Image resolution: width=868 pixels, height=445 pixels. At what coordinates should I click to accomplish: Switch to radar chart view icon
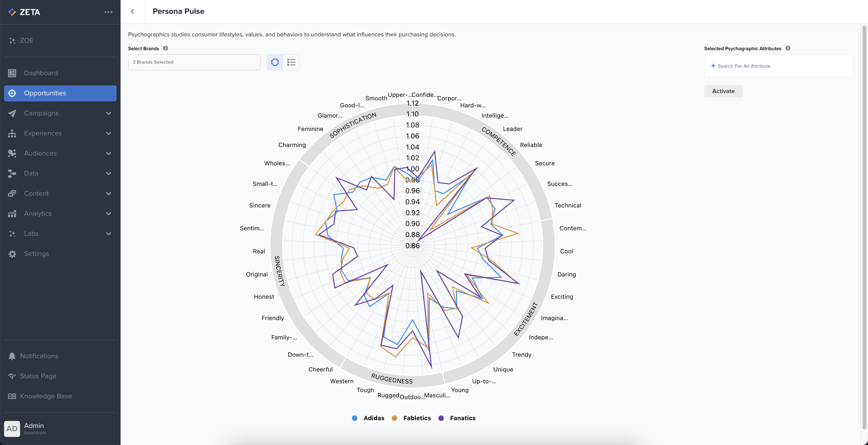point(275,62)
